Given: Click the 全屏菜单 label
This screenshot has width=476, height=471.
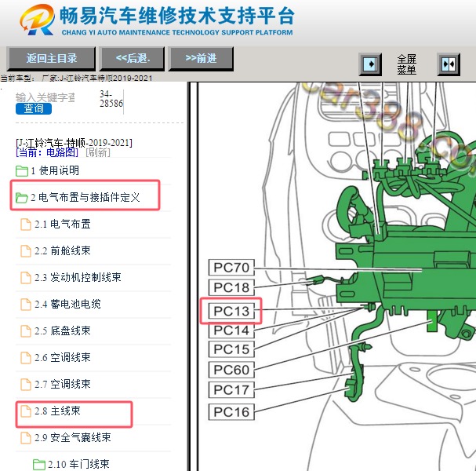Looking at the screenshot, I should 406,64.
